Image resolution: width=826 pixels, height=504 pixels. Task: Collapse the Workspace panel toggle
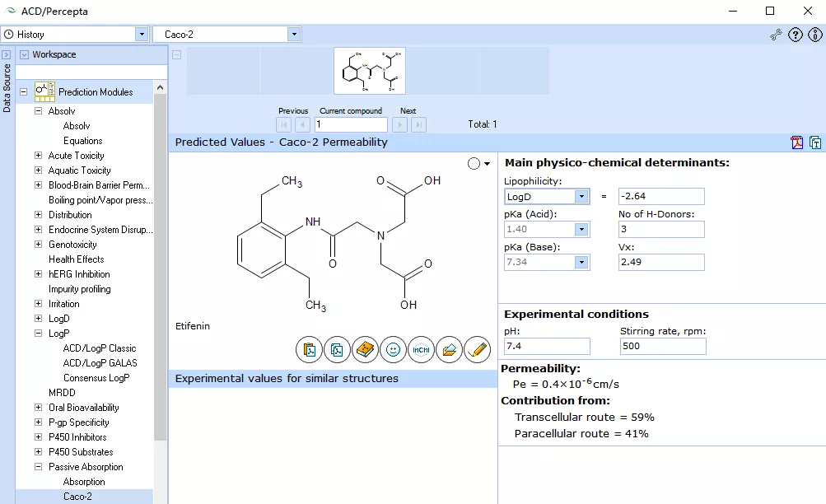pos(24,54)
